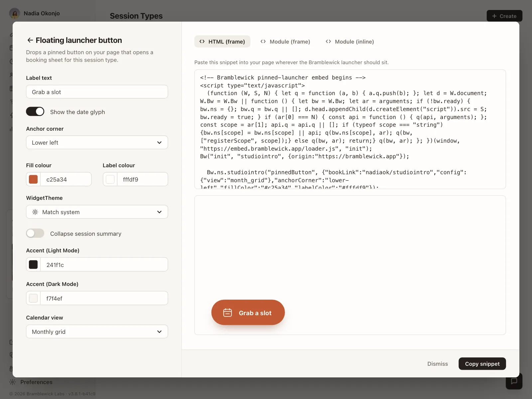
Task: Click the Session Types page heading
Action: click(136, 16)
